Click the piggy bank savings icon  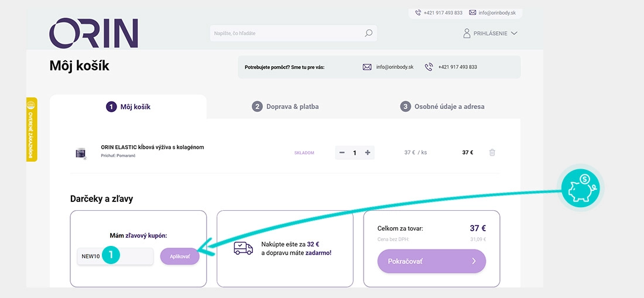pos(580,187)
